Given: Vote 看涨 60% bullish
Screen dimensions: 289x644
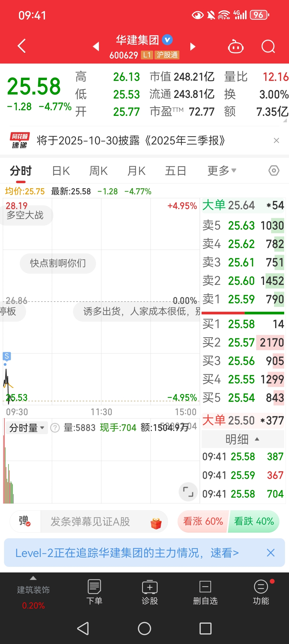Looking at the screenshot, I should coord(203,521).
